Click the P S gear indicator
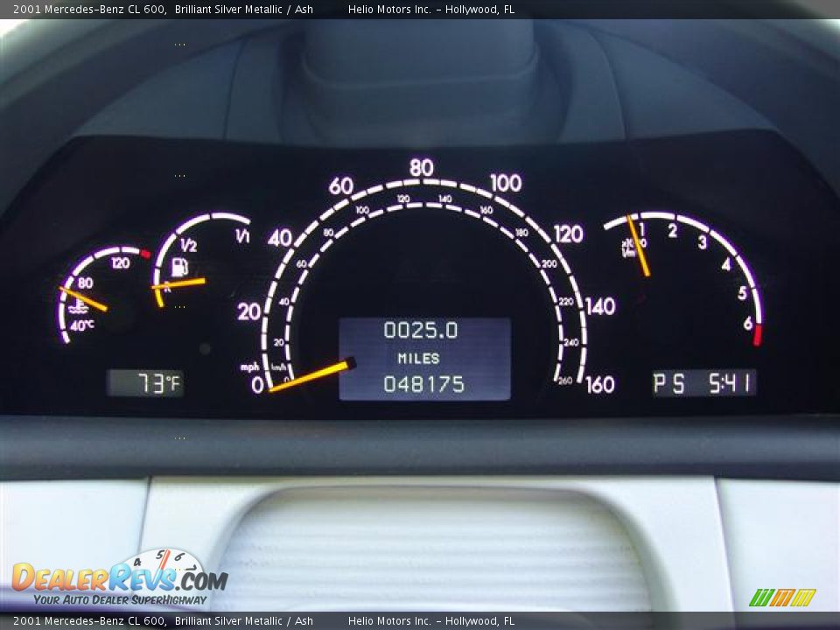The height and width of the screenshot is (630, 840). (x=670, y=384)
